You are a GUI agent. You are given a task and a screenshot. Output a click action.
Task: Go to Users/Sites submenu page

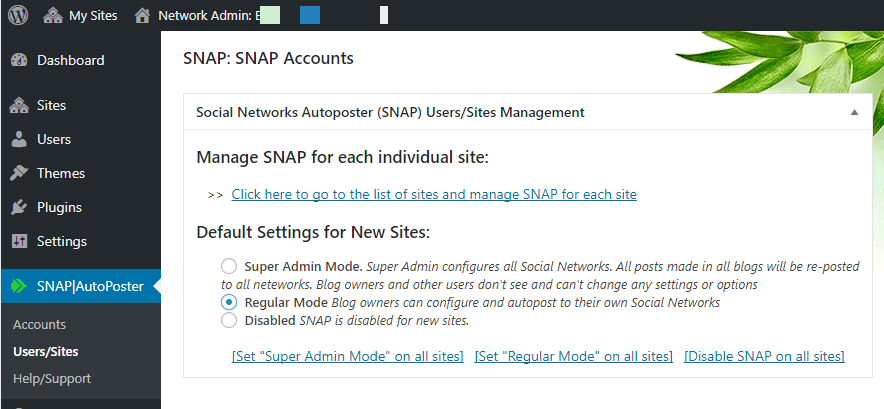[x=46, y=351]
